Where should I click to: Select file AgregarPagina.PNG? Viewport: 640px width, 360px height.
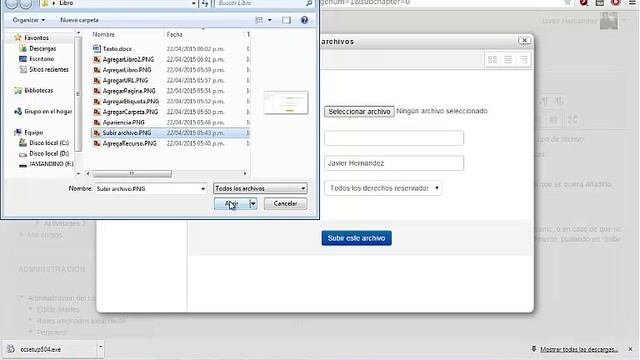coord(129,91)
